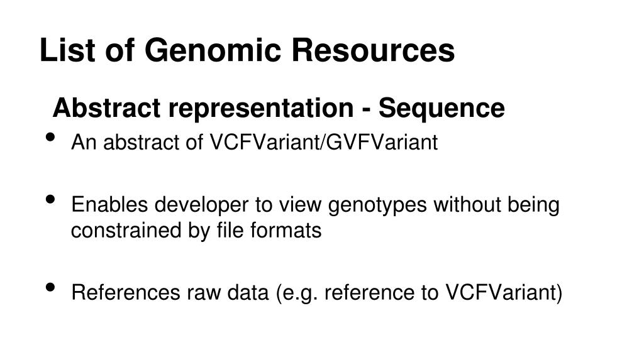Click the word 'Abstract' in the subtitle

pos(106,108)
